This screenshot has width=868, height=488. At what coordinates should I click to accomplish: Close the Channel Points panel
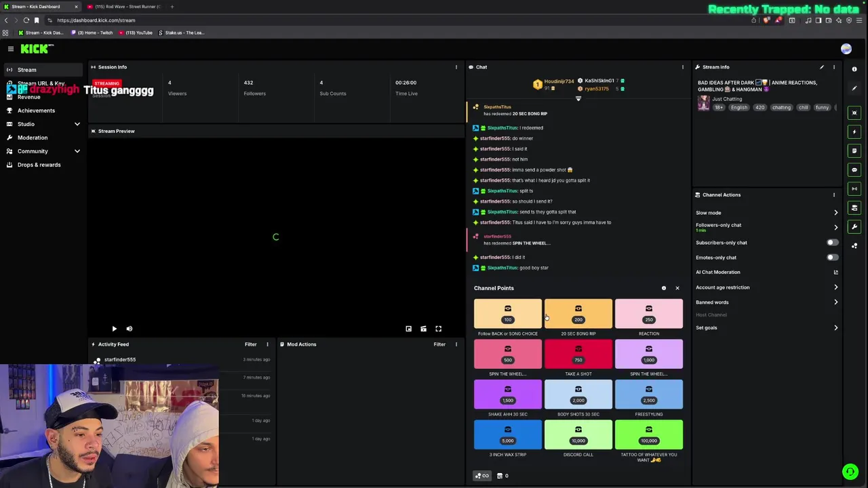click(677, 288)
